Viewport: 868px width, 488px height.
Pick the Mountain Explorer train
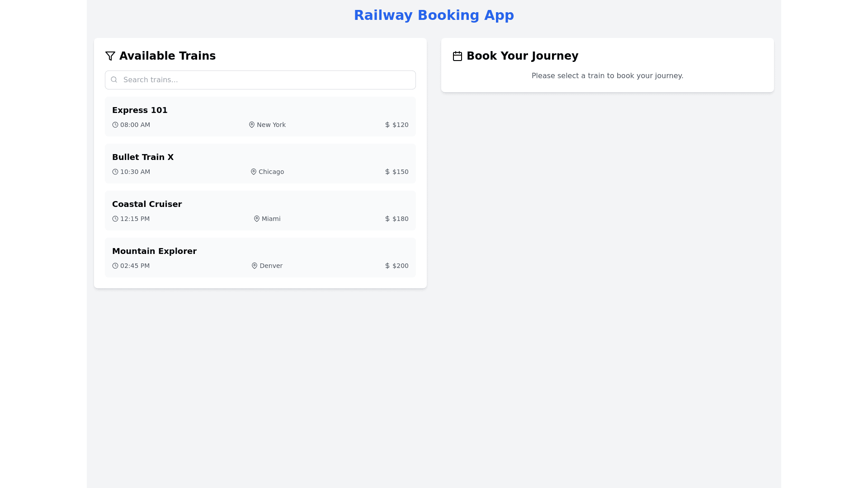[x=260, y=258]
